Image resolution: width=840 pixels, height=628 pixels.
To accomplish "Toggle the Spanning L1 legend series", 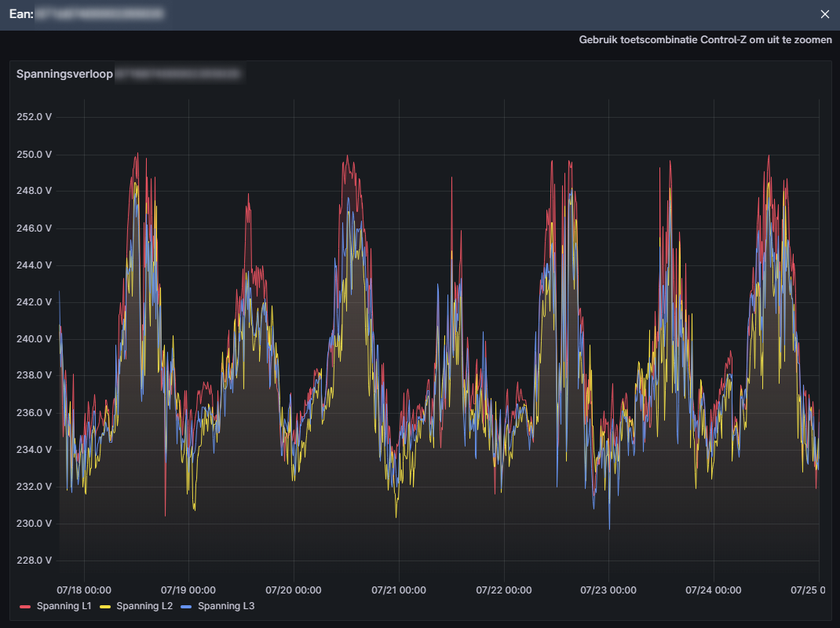I will pyautogui.click(x=64, y=606).
